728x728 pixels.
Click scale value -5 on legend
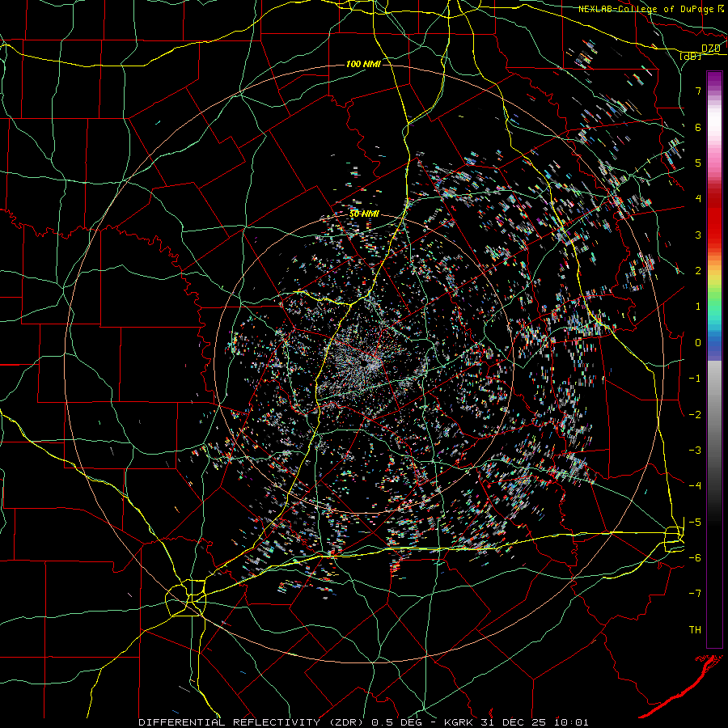(695, 522)
